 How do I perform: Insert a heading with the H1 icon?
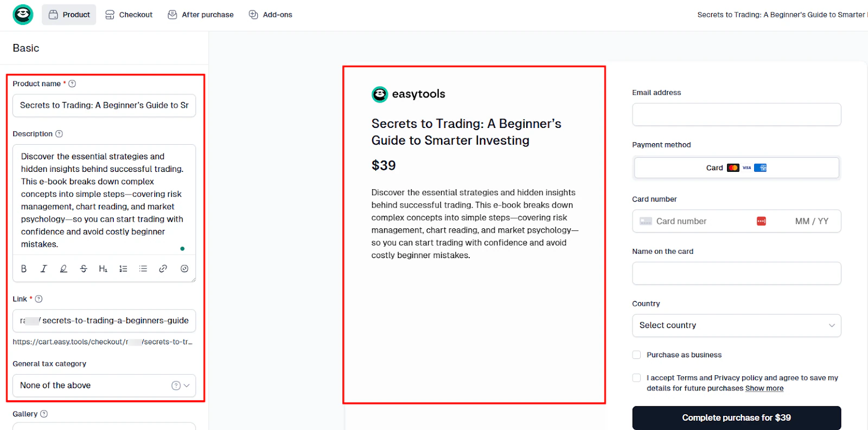pyautogui.click(x=103, y=268)
